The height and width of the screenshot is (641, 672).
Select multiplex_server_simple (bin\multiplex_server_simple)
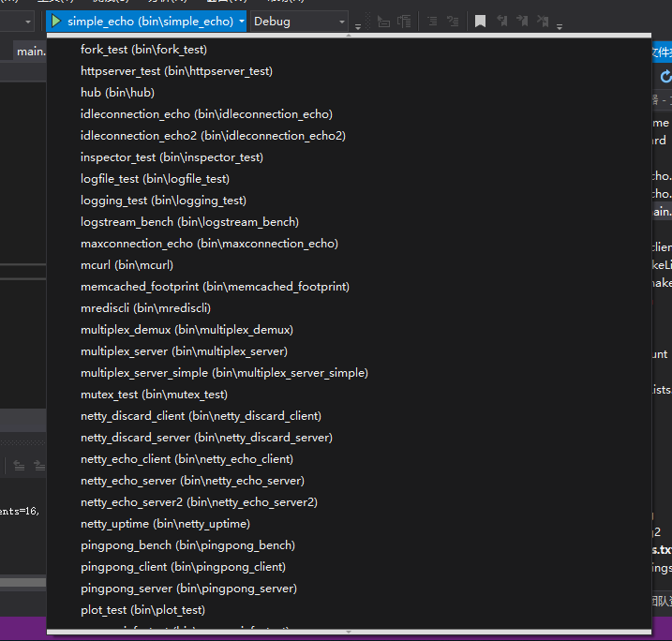point(349,373)
